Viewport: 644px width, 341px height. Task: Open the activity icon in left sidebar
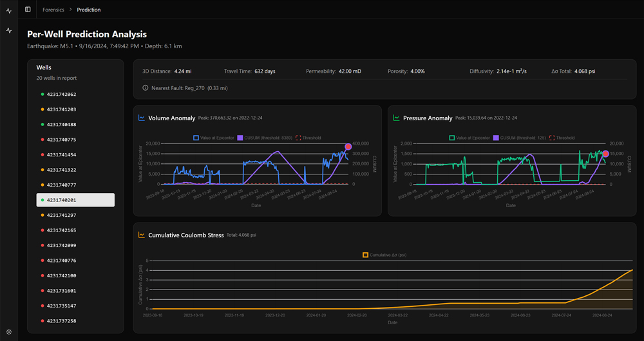point(9,30)
